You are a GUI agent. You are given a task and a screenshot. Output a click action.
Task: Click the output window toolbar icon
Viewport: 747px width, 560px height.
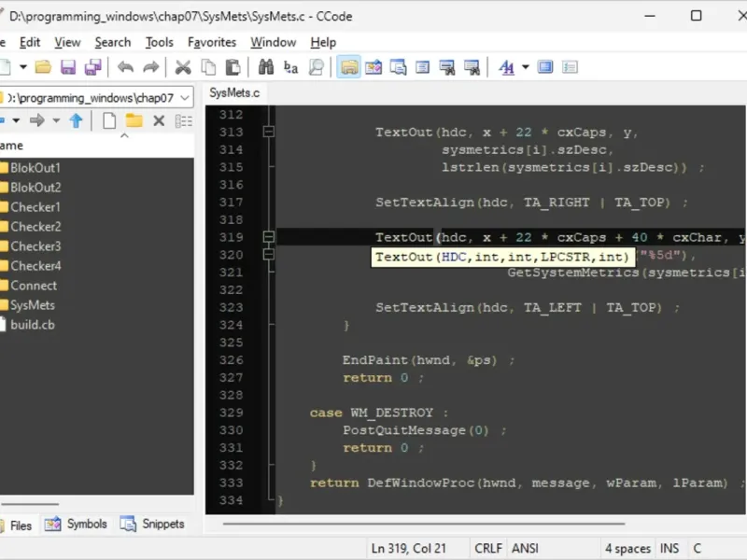(x=423, y=67)
